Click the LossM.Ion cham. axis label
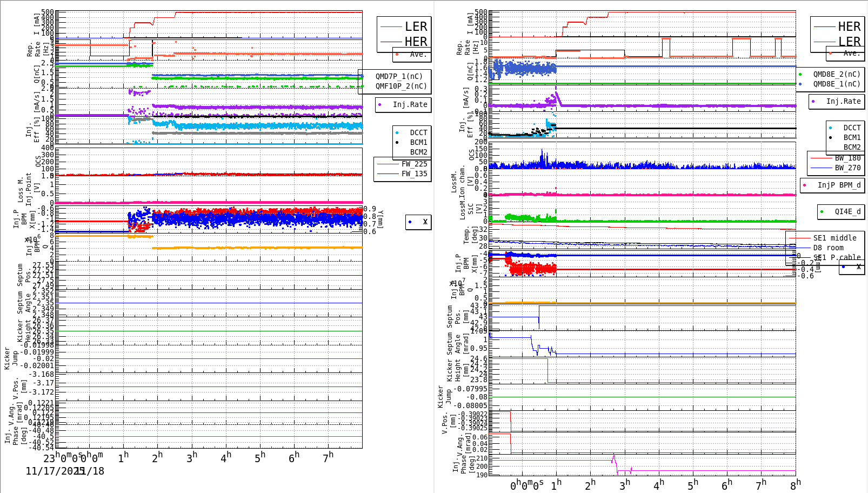Image resolution: width=868 pixels, height=493 pixels. click(458, 182)
